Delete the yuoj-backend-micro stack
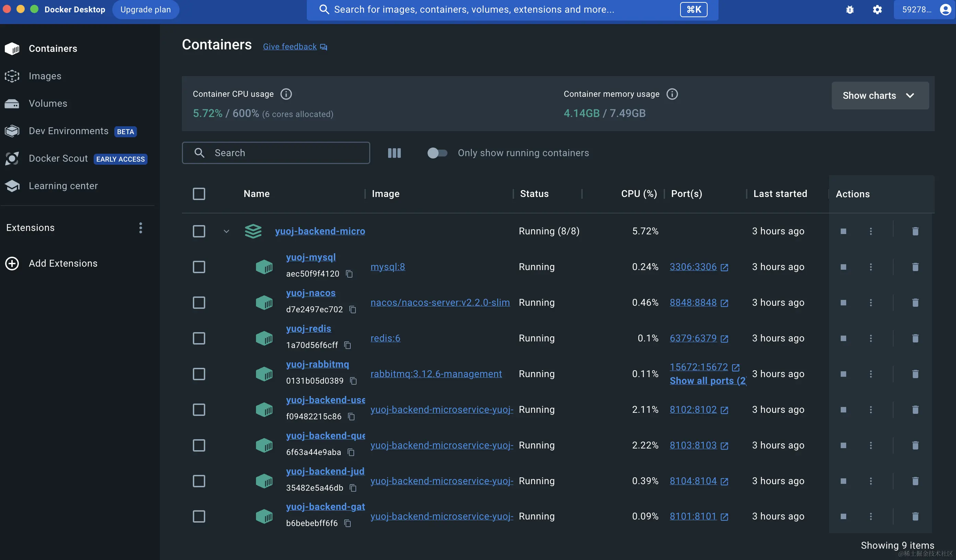The image size is (956, 560). 915,231
